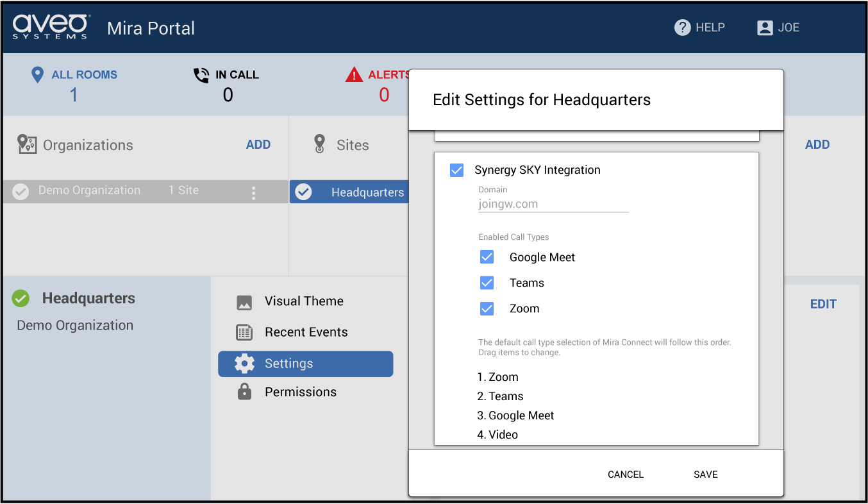The width and height of the screenshot is (868, 504).
Task: Click the In Call phone icon
Action: pos(201,75)
